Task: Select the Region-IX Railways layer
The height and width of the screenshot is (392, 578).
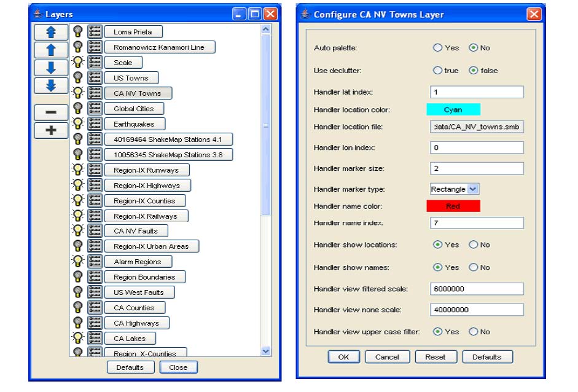Action: click(146, 216)
